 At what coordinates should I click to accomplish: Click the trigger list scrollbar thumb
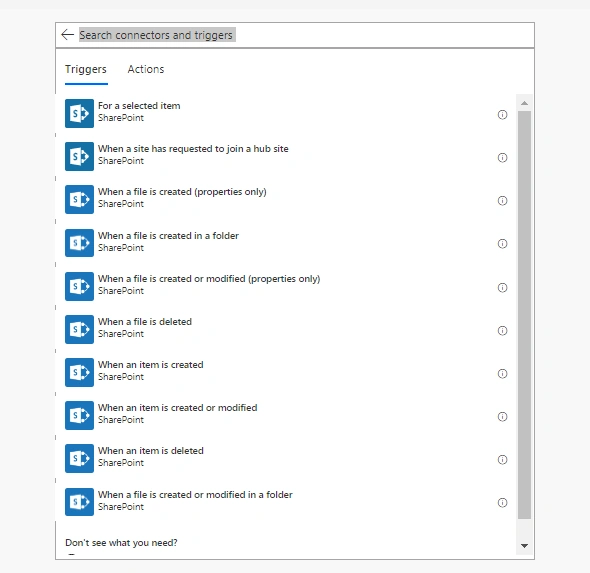[524, 315]
